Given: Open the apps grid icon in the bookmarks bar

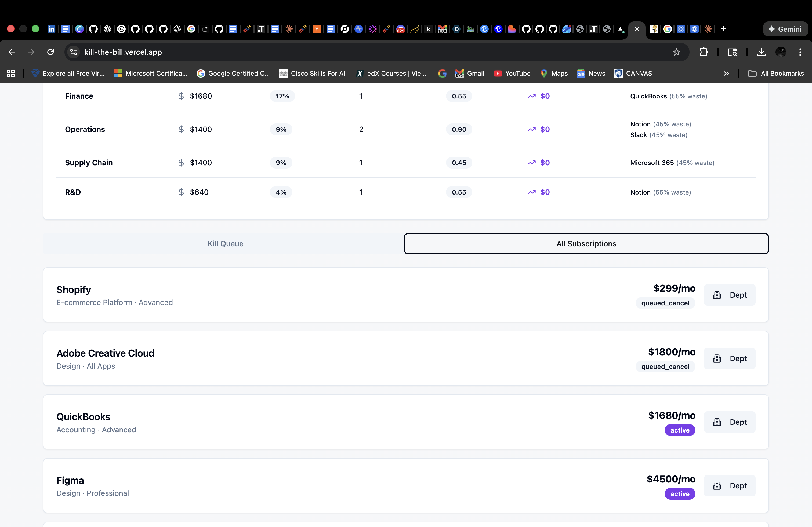Looking at the screenshot, I should click(11, 74).
